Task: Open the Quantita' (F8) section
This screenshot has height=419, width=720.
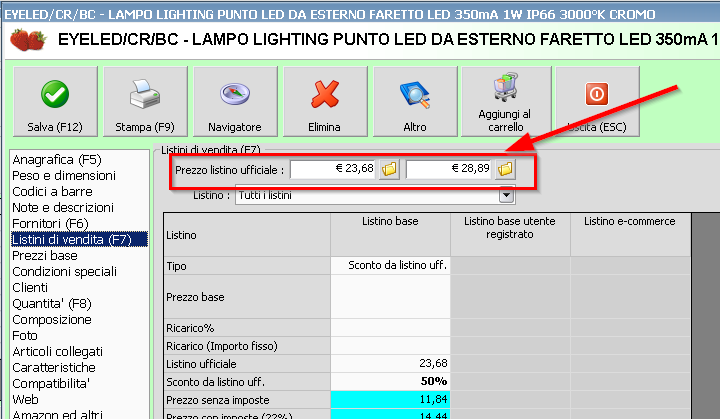Action: click(x=52, y=304)
